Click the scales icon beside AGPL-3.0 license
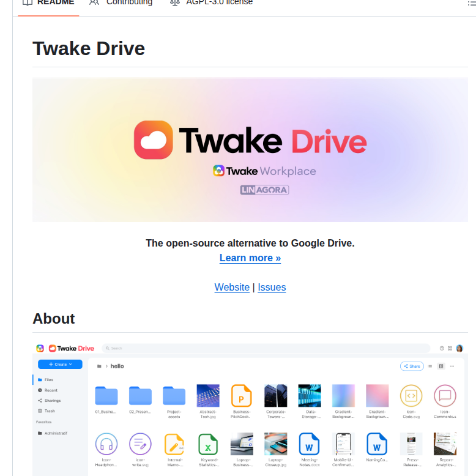Screen dimensions: 476x476 tap(175, 2)
